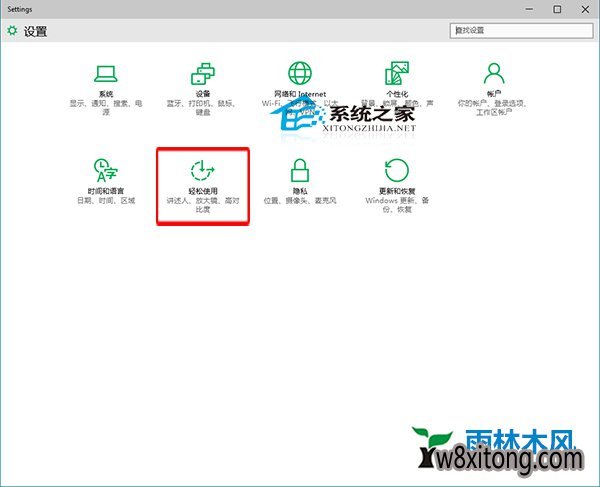Screen dimensions: 600x487
Task: Click the highlighted 轻松使用 text label
Action: pyautogui.click(x=202, y=191)
